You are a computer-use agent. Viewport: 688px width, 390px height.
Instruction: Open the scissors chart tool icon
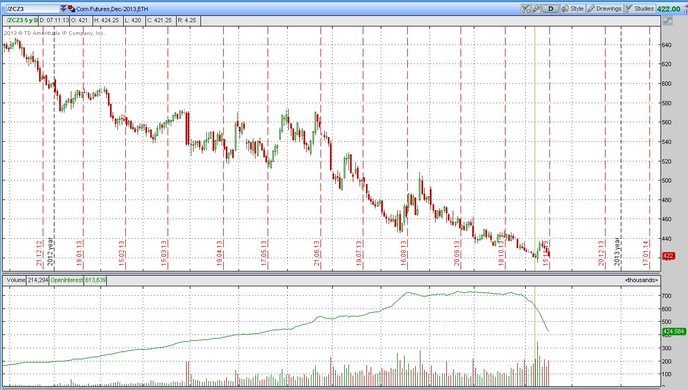click(x=526, y=8)
